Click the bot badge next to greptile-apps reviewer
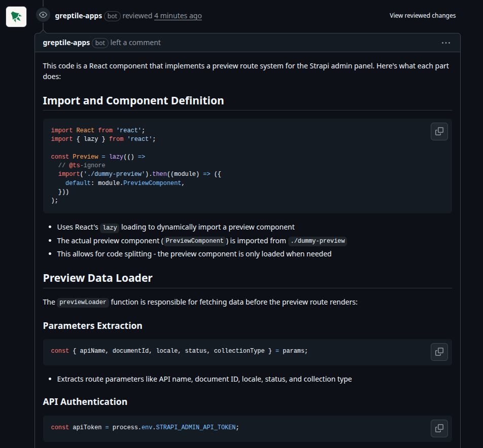This screenshot has height=448, width=483. click(112, 16)
